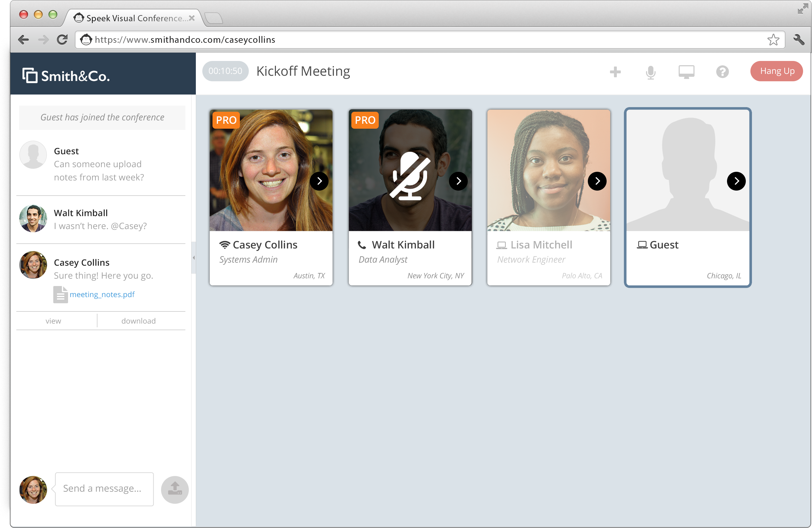Mute your microphone in the header
The height and width of the screenshot is (528, 812).
pyautogui.click(x=651, y=72)
